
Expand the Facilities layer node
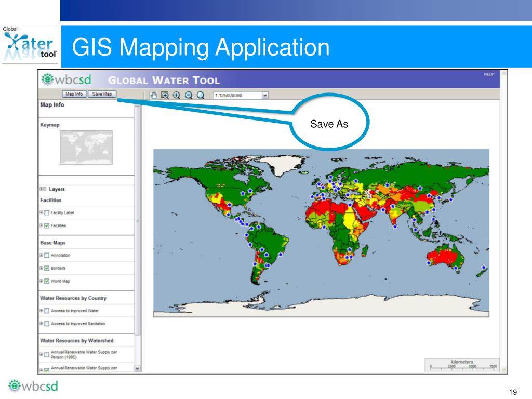41,225
